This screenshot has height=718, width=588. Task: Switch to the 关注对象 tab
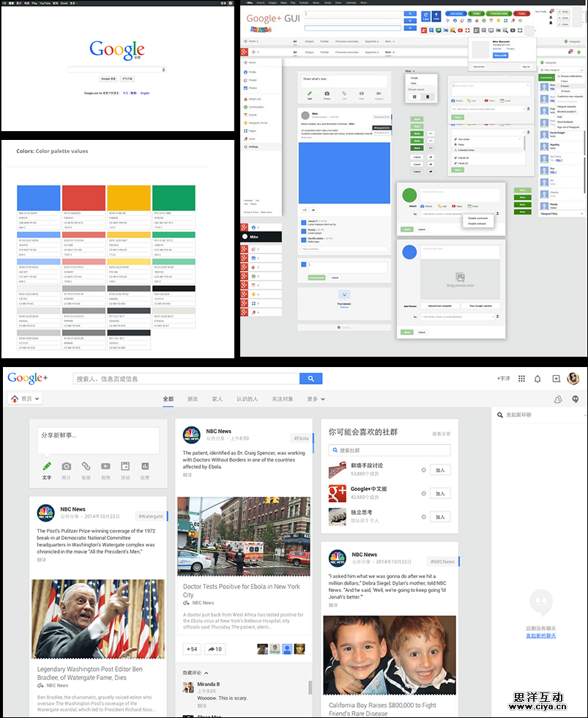click(283, 399)
